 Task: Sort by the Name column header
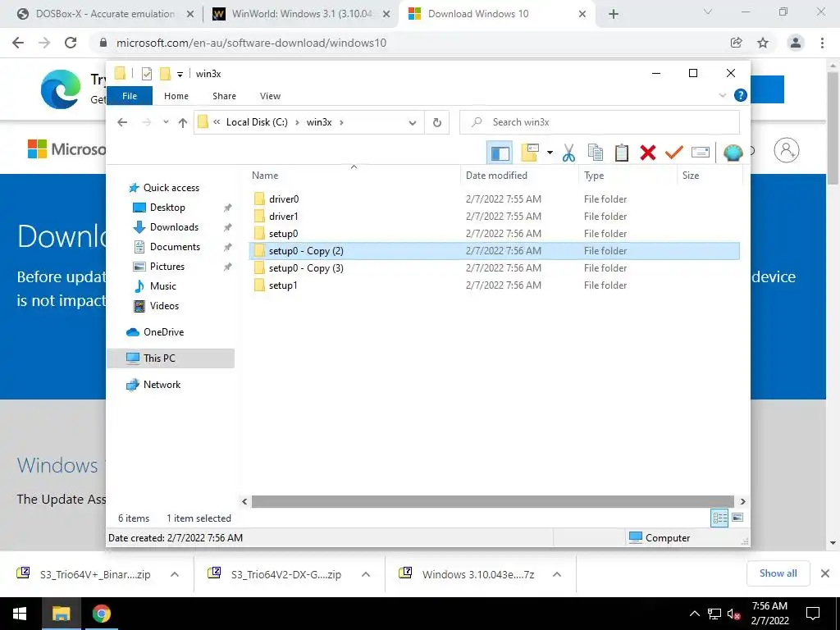(x=265, y=176)
